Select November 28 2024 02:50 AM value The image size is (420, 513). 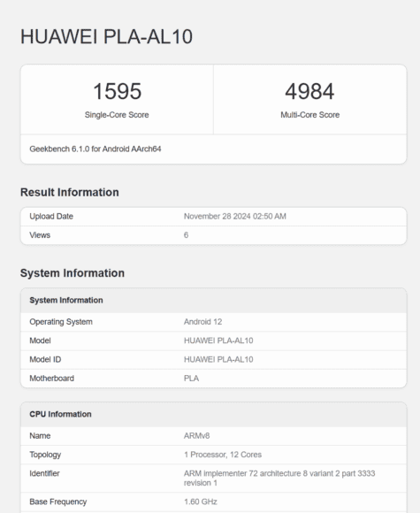[235, 217]
